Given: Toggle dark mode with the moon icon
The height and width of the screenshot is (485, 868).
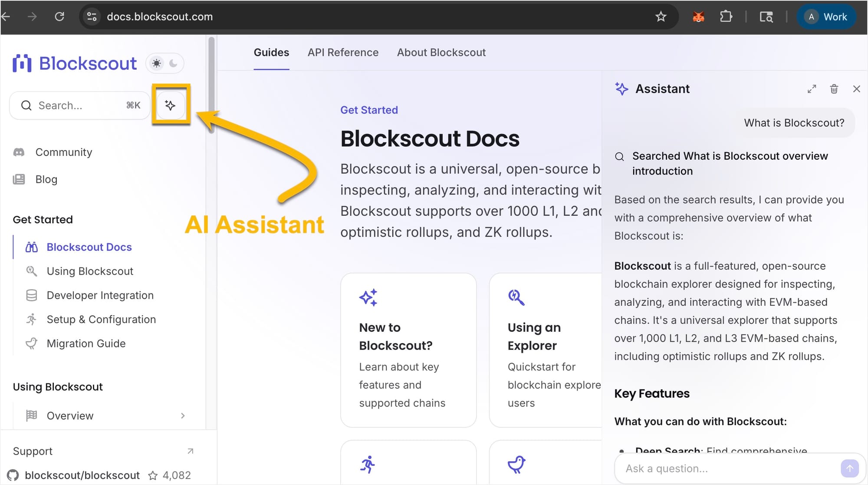Looking at the screenshot, I should [173, 63].
